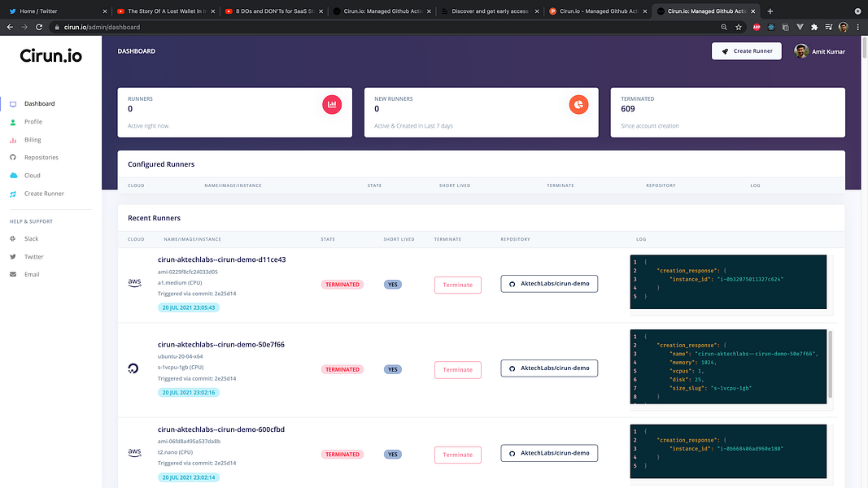Click the 20 JUL 2021 23:02:16 timestamp badge

(189, 393)
